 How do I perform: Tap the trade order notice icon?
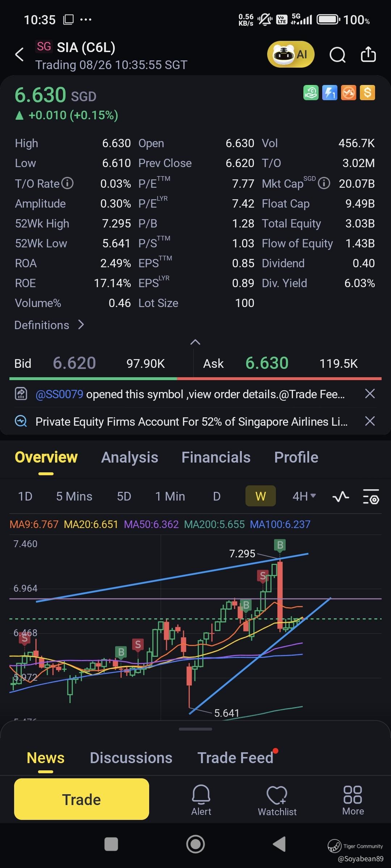(21, 393)
